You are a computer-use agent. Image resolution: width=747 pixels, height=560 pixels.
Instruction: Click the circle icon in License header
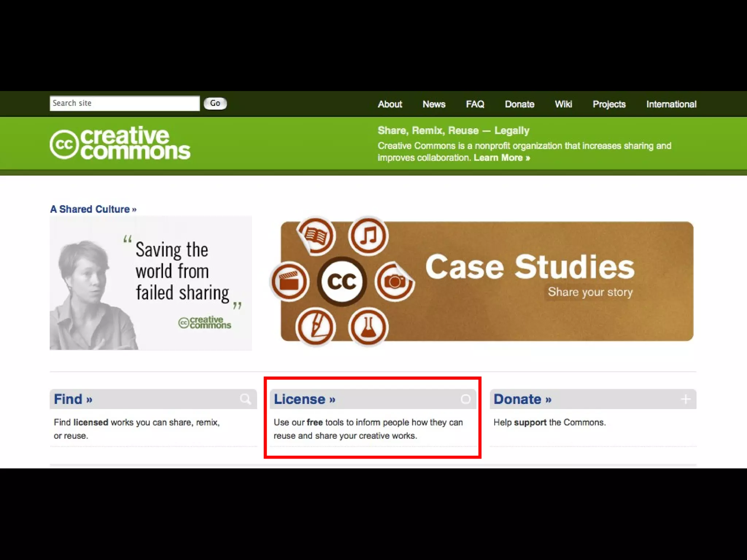click(465, 399)
